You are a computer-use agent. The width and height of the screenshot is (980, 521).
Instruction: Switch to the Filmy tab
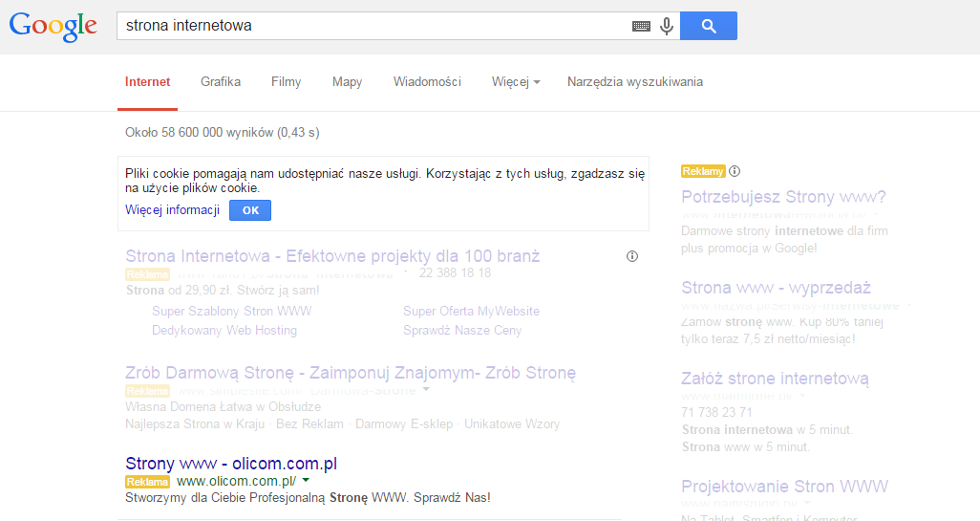(x=286, y=82)
